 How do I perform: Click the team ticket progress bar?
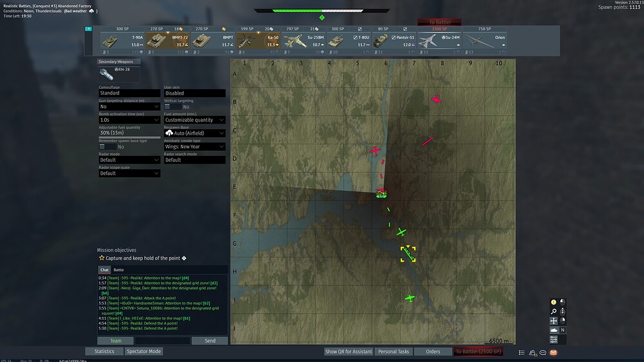coord(321,11)
